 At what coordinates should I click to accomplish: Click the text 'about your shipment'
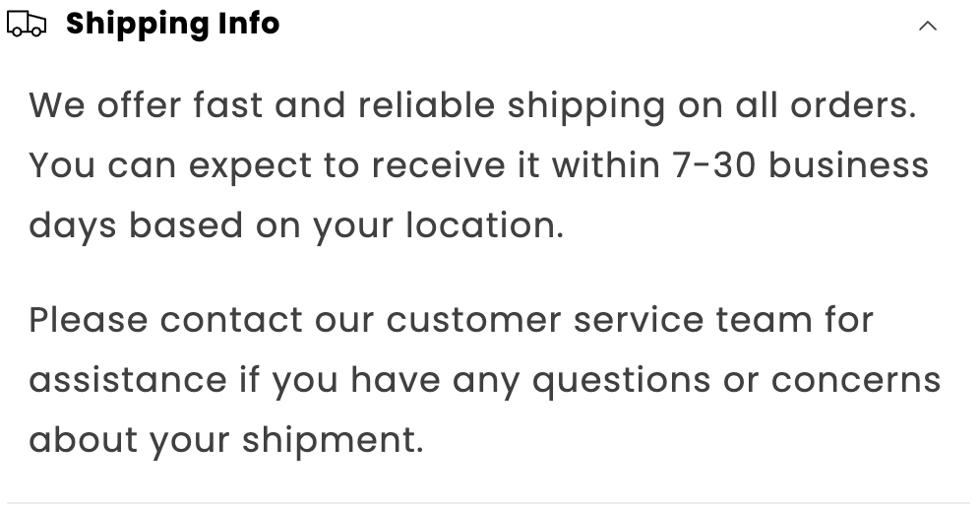[225, 440]
